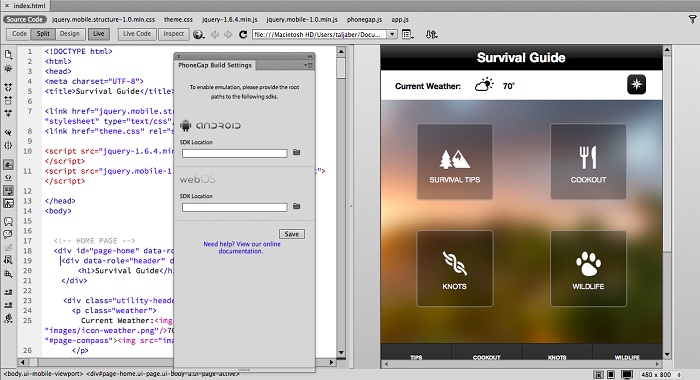The width and height of the screenshot is (700, 380).
Task: Click Collapse Selection icon in coding toolbar
Action: [x=8, y=100]
